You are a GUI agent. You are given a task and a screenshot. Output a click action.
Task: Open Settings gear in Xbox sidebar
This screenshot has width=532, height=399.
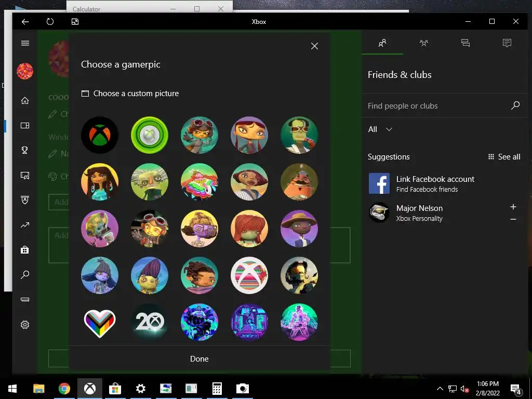[25, 325]
